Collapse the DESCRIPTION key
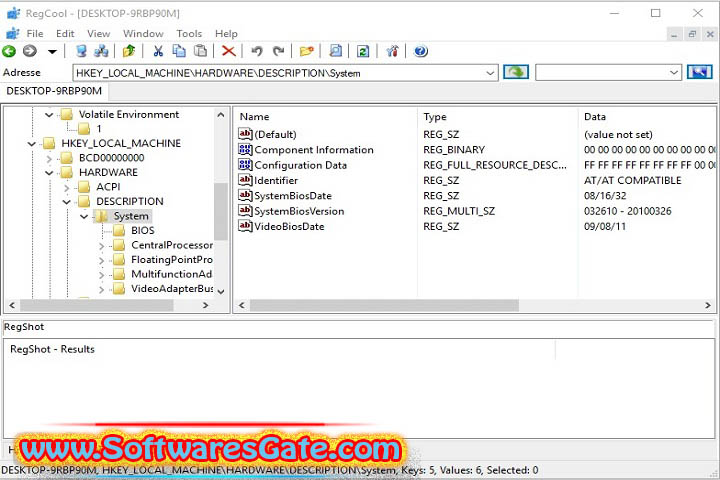This screenshot has width=720, height=480. click(x=67, y=202)
